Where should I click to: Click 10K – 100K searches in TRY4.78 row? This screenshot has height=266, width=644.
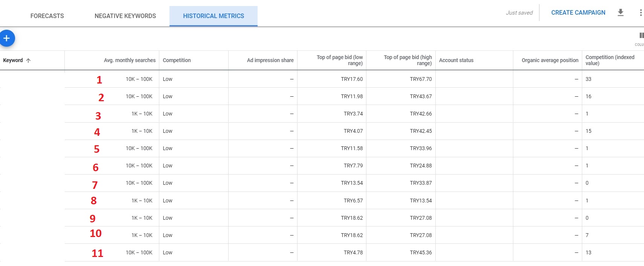139,252
